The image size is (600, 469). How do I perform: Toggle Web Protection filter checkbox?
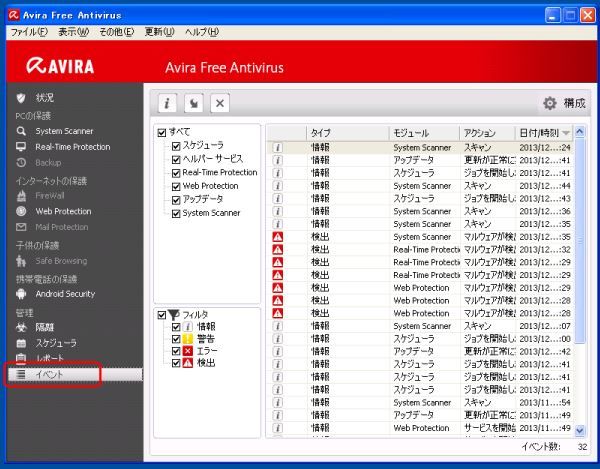(x=176, y=187)
